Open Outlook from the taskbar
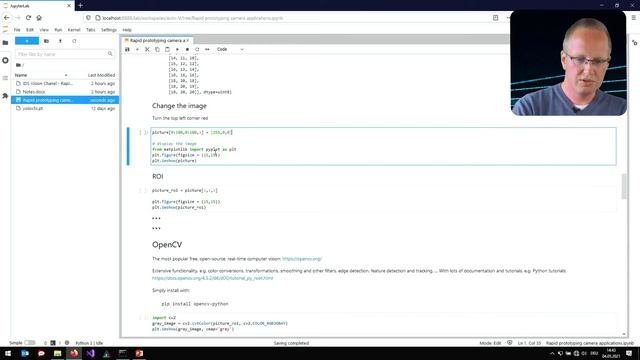Image resolution: width=640 pixels, height=360 pixels. point(25,353)
